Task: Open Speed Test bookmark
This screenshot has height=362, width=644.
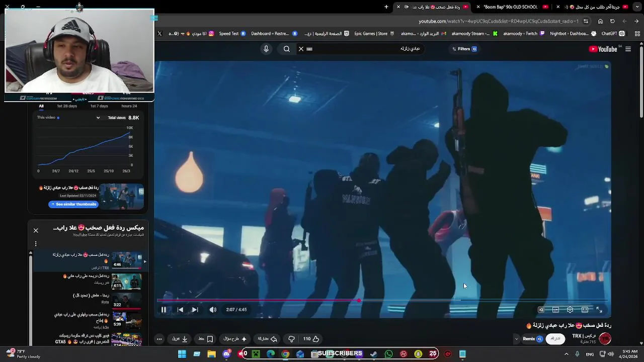Action: (232, 34)
